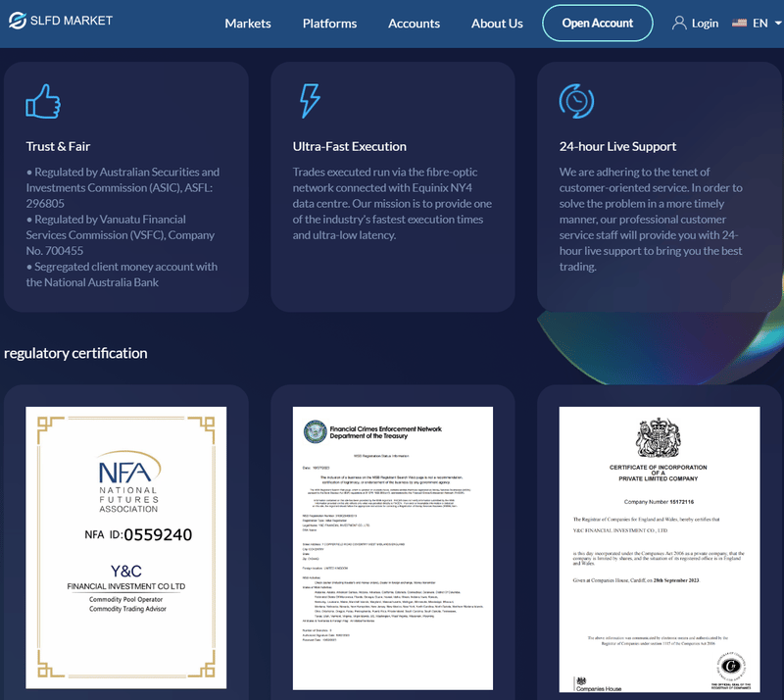Open the Certificate of Incorporation thumbnail
This screenshot has height=700, width=784.
coord(660,549)
